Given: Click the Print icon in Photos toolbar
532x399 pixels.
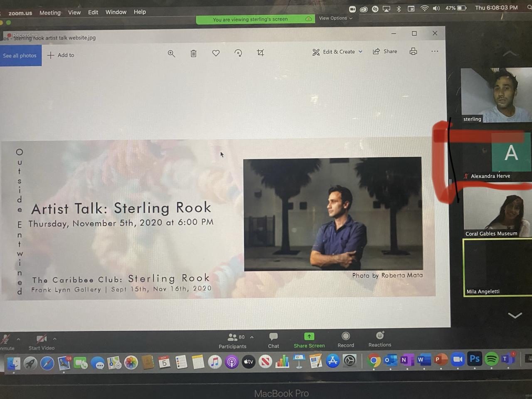Looking at the screenshot, I should coord(413,51).
